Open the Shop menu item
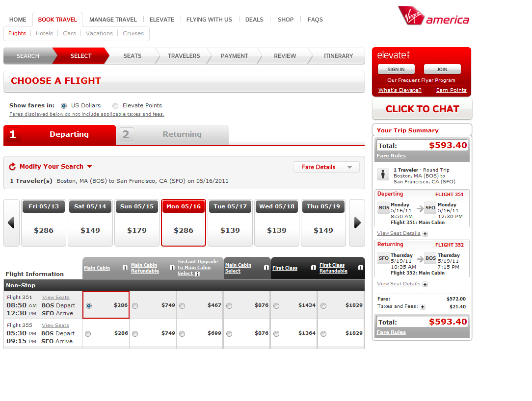532x401 pixels. pos(285,20)
